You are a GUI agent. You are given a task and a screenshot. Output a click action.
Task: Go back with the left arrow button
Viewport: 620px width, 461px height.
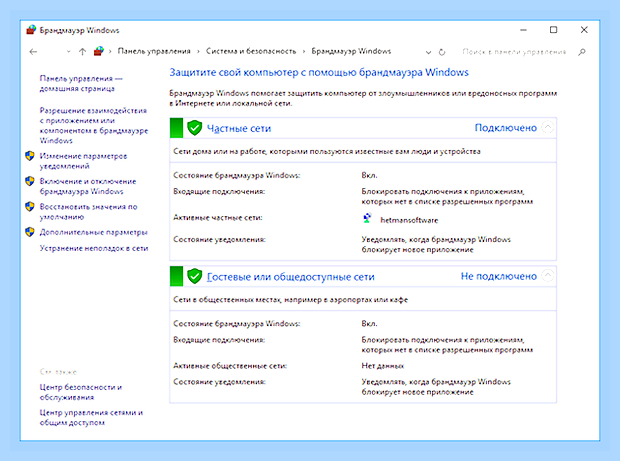point(33,51)
